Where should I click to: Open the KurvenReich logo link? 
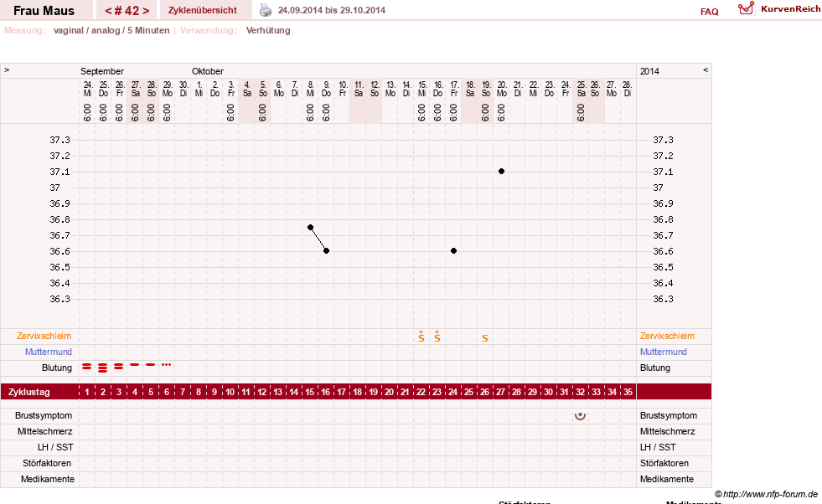(779, 8)
